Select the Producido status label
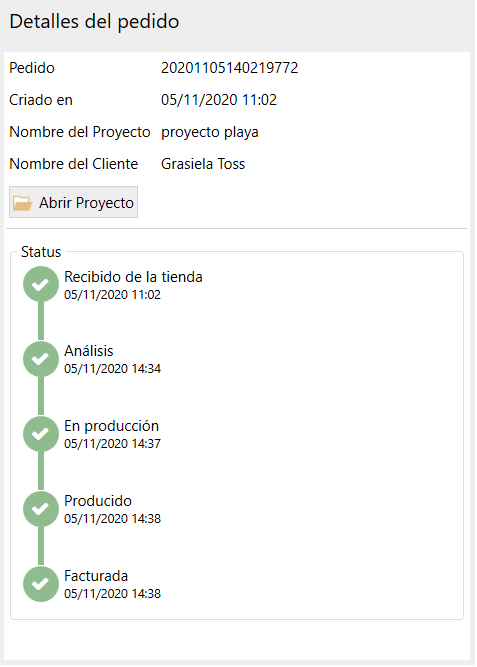Viewport: 477px width, 667px height. click(x=98, y=501)
